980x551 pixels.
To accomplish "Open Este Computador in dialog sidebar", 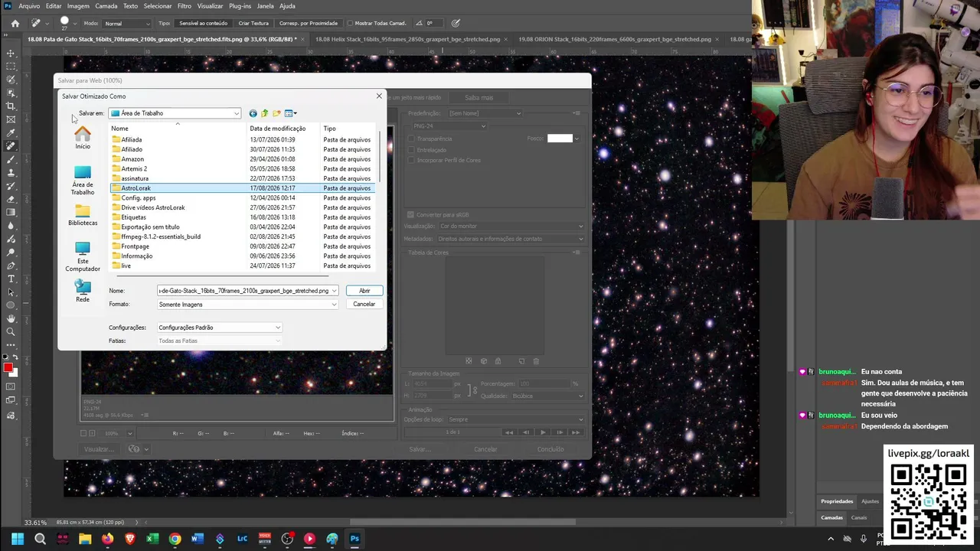I will coord(83,256).
